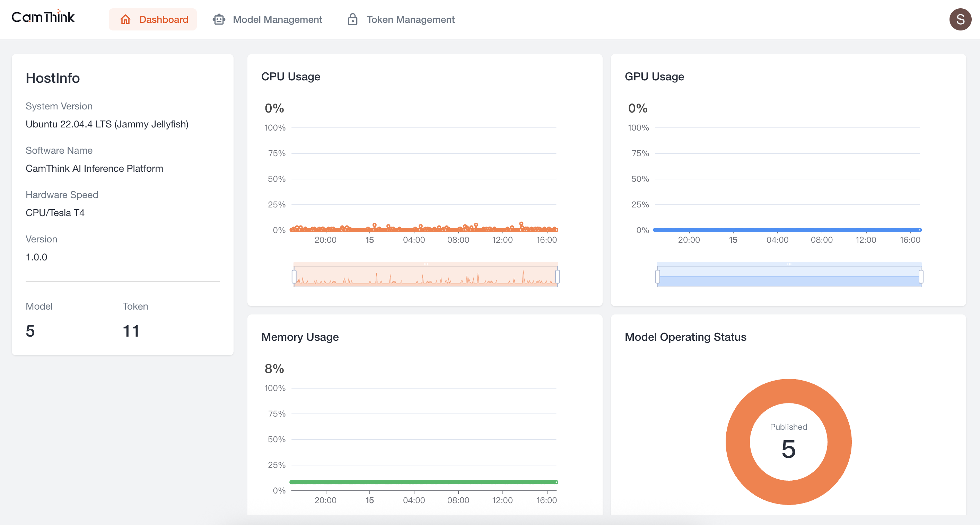Click left handle of CPU zoom slider
Screen dimensions: 980x525
(x=294, y=276)
